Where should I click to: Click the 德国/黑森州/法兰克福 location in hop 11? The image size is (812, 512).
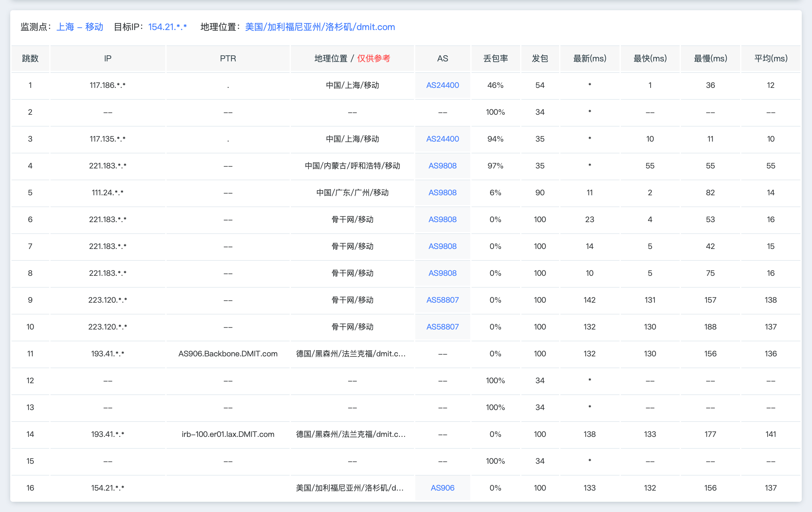351,354
